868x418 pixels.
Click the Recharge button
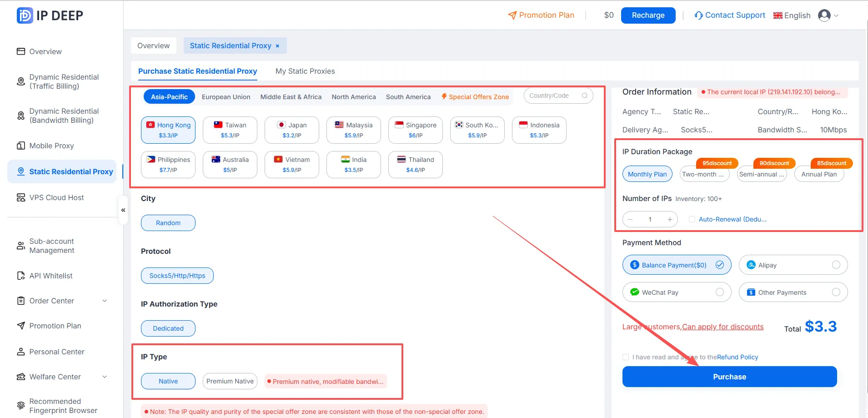648,15
